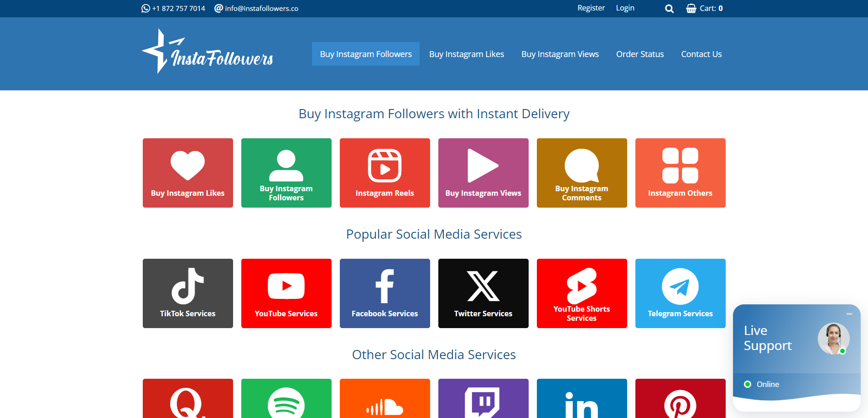Select Buy Instagram Likes in navigation bar
Image resolution: width=868 pixels, height=418 pixels.
tap(466, 54)
